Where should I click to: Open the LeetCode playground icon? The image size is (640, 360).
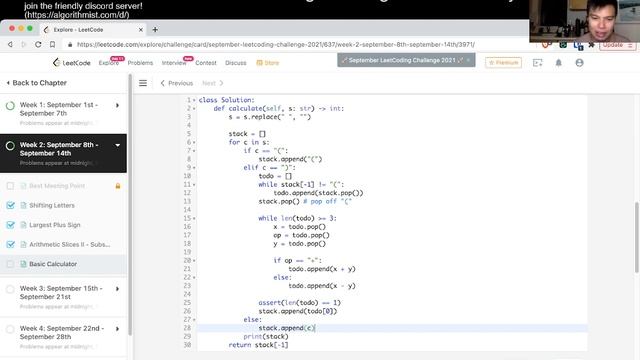tap(538, 63)
